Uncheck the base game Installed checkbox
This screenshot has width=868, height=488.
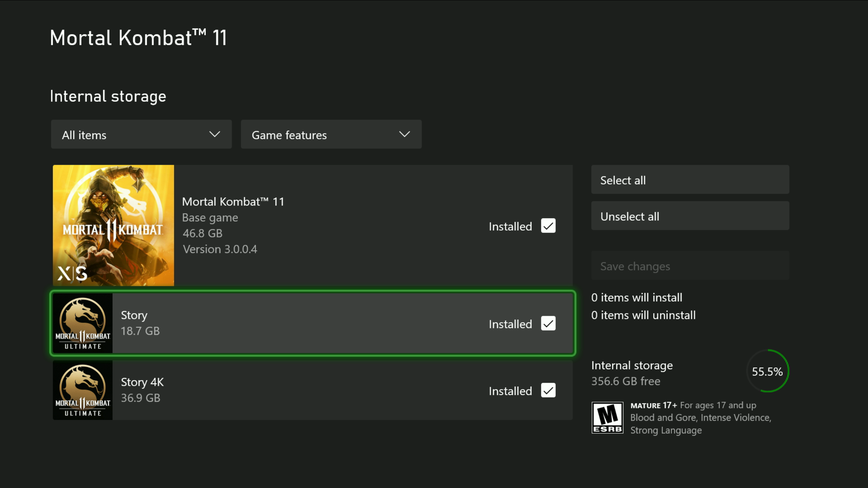click(548, 226)
